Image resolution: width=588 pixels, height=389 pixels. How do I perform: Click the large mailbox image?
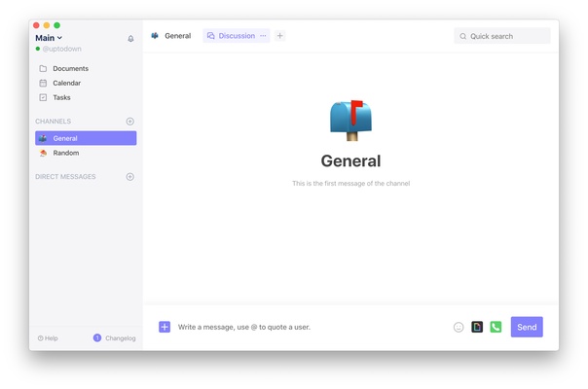[350, 121]
